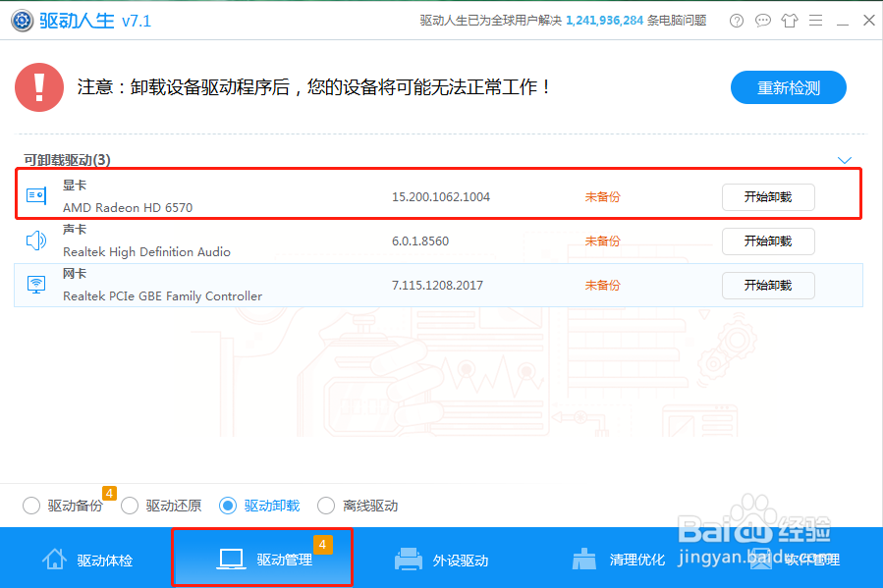
Task: Switch to the 外设驱动 tab
Action: (x=442, y=559)
